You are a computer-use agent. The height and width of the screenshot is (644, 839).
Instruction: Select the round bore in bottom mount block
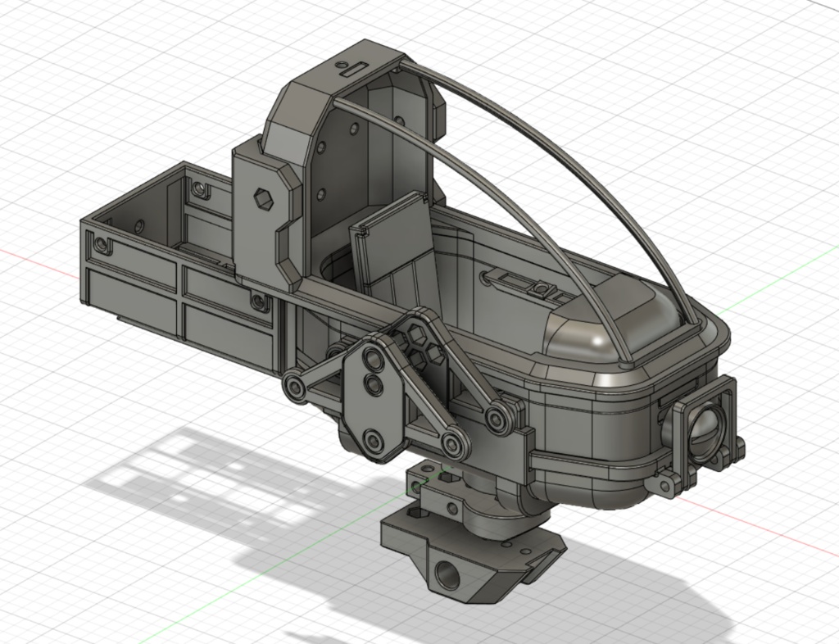click(x=447, y=574)
